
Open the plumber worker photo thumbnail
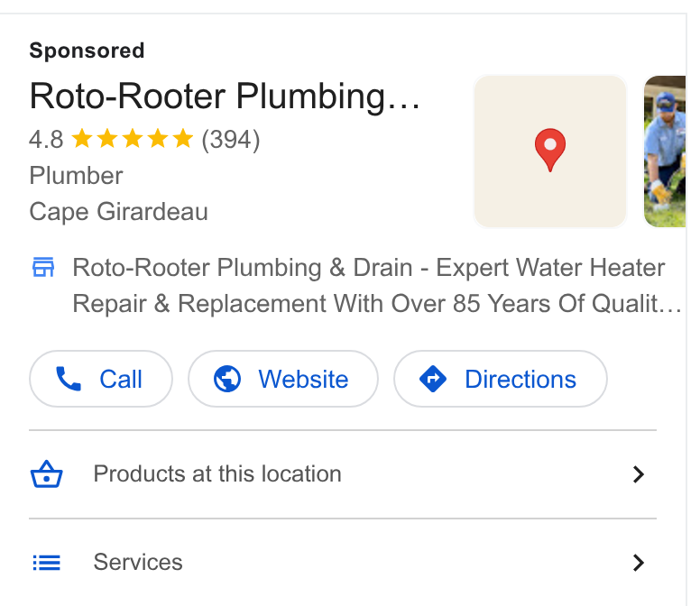(665, 151)
